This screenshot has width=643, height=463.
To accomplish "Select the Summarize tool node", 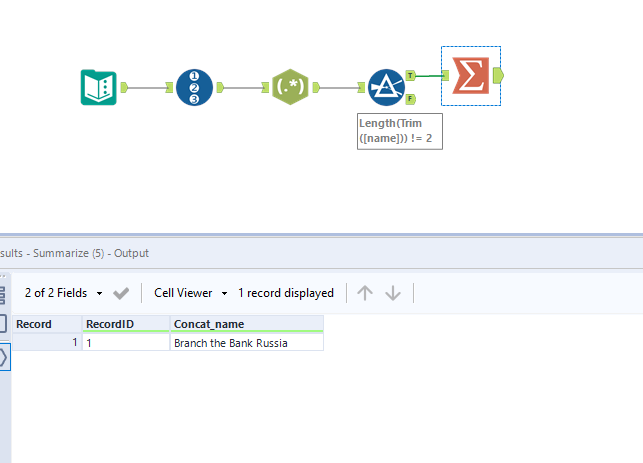I will (470, 76).
